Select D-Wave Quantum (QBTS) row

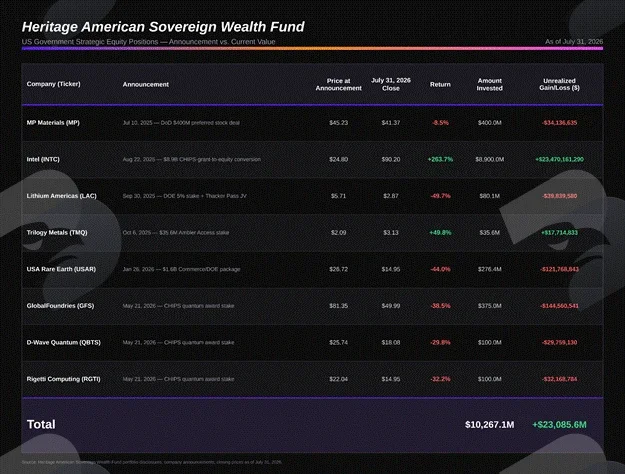tap(312, 342)
